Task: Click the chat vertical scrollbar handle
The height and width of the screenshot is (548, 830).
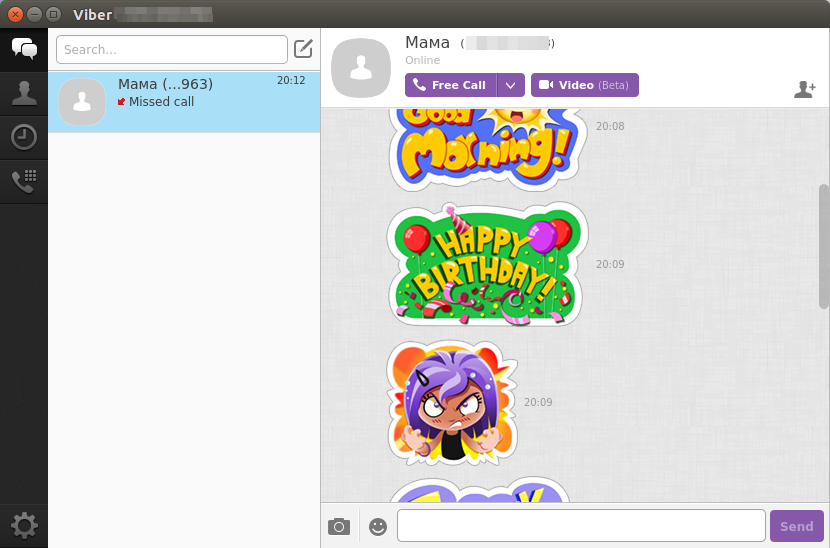Action: (x=824, y=246)
